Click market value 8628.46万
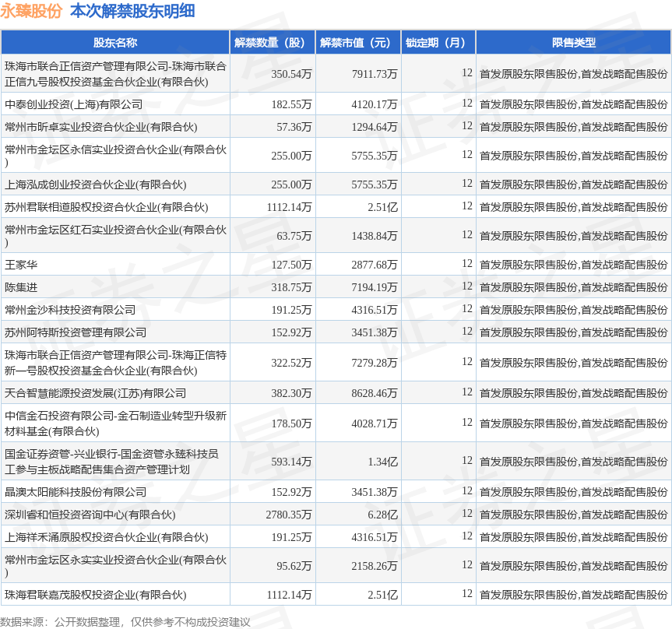672x629 pixels. [x=375, y=393]
